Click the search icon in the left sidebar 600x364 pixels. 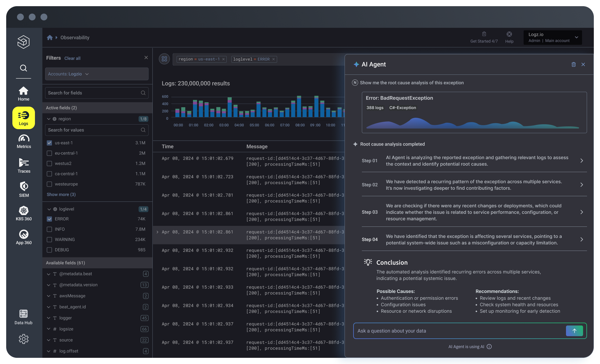click(24, 68)
